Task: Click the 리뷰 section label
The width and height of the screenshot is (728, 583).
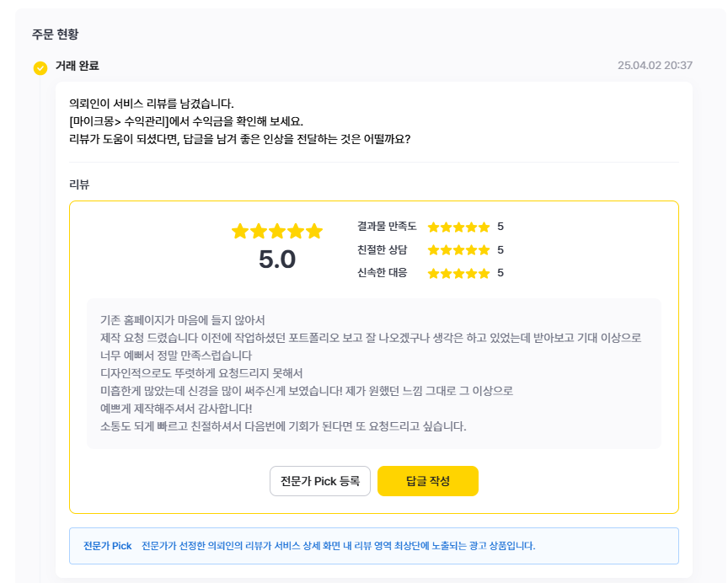Action: coord(79,184)
